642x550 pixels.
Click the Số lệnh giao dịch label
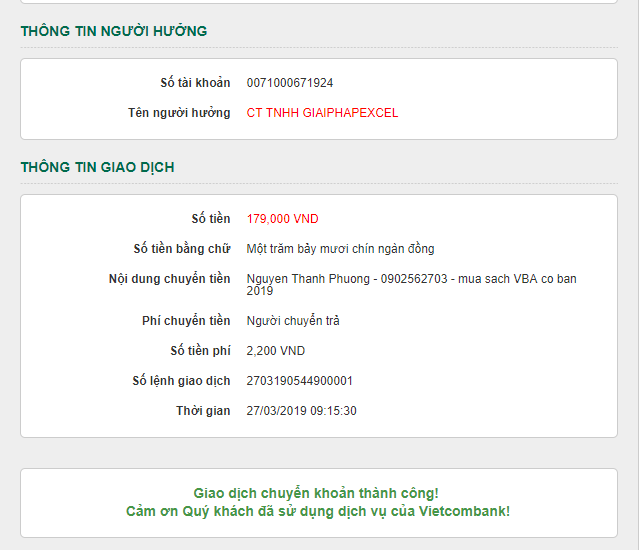pos(181,381)
